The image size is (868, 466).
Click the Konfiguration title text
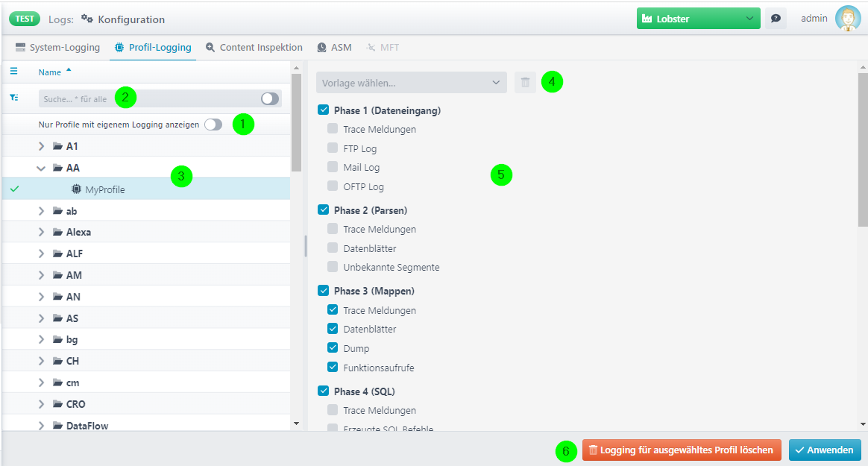131,19
